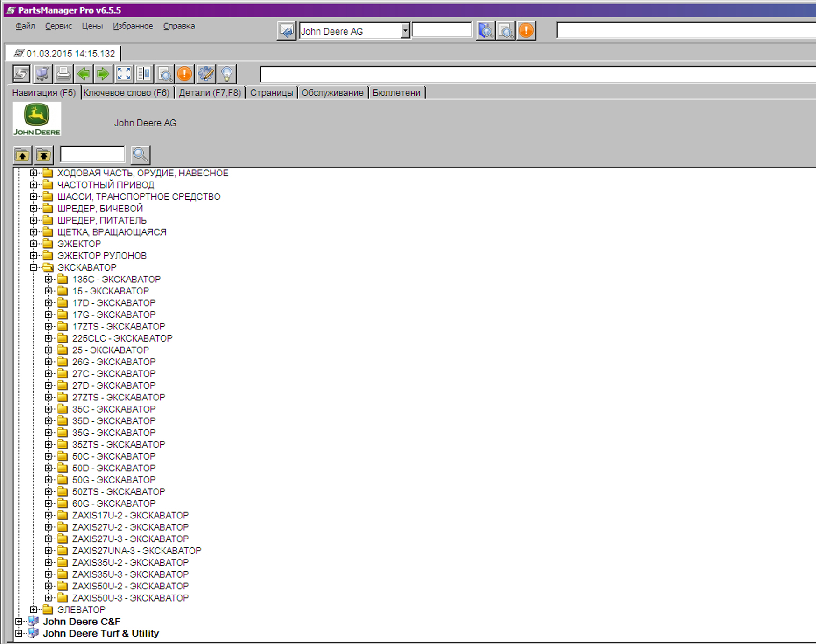This screenshot has height=644, width=816.
Task: Click the tree filter text field
Action: 92,154
